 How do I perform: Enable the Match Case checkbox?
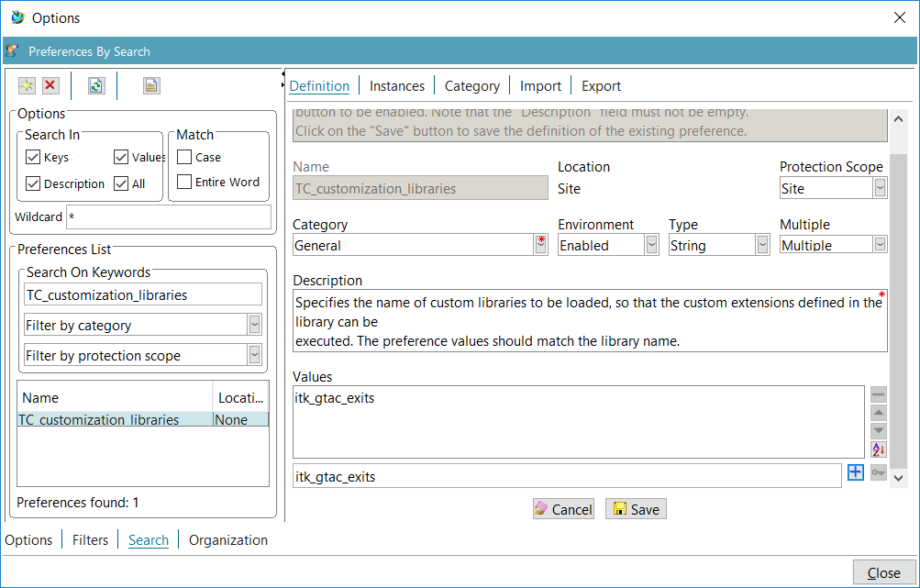[184, 158]
